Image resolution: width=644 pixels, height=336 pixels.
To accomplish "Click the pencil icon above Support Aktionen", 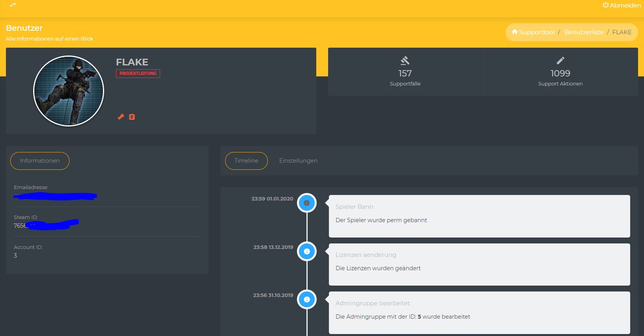I will pyautogui.click(x=560, y=61).
